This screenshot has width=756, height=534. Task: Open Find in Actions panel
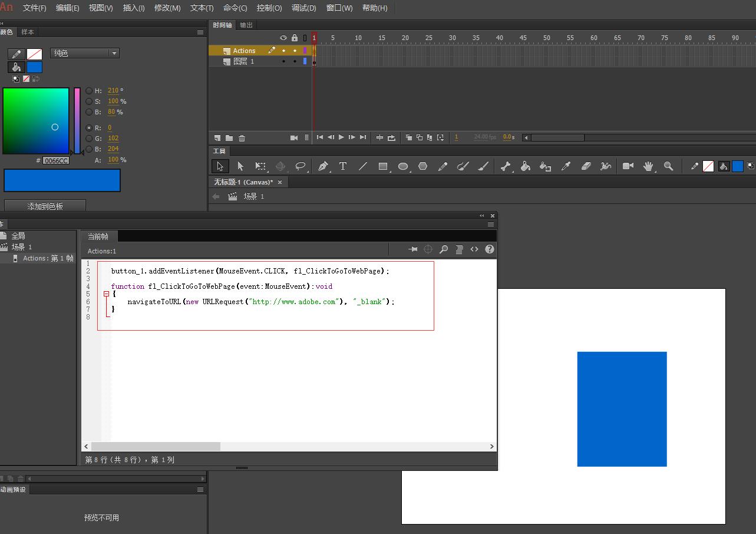(x=444, y=249)
